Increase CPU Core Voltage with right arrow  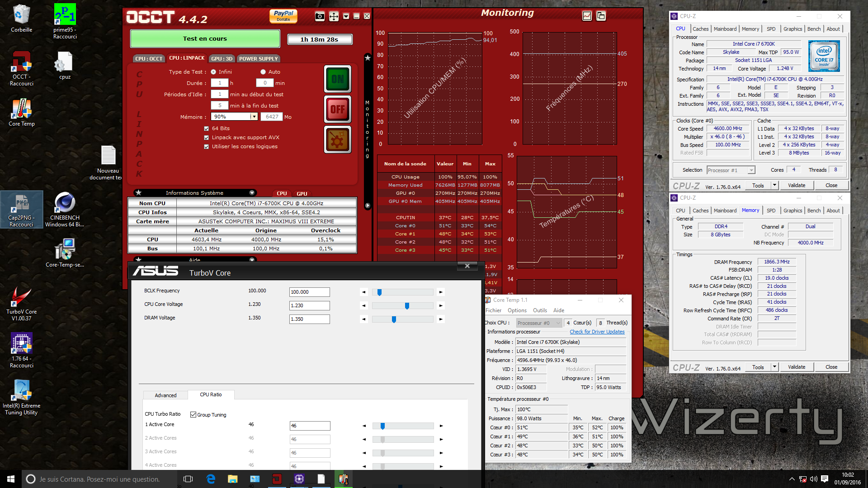click(441, 306)
